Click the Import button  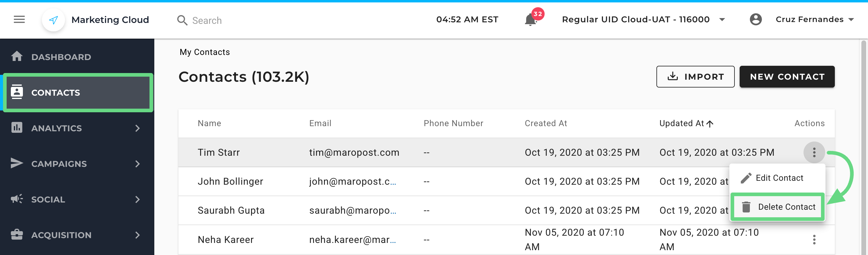pyautogui.click(x=695, y=77)
